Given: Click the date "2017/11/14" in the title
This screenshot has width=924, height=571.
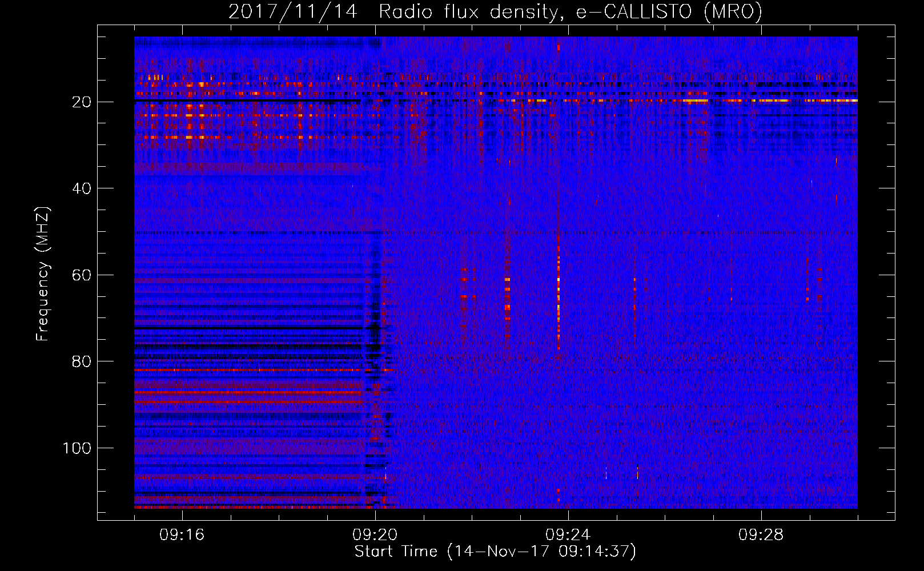Looking at the screenshot, I should 293,11.
